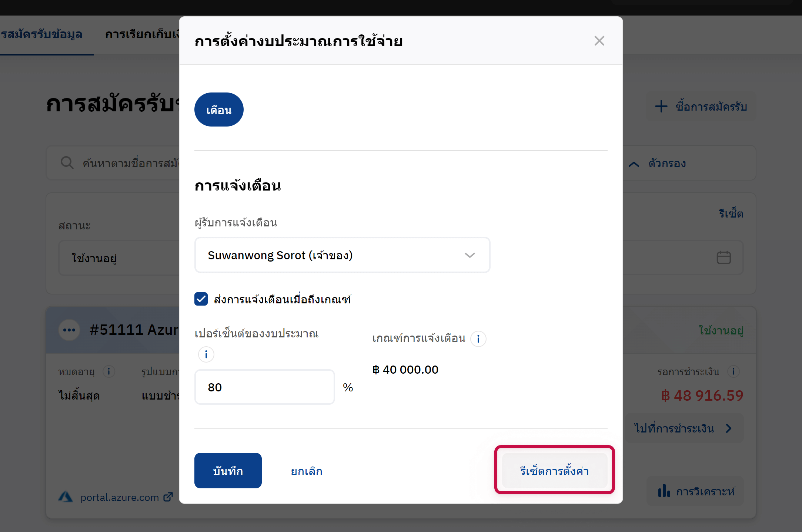Viewport: 802px width, 532px height.
Task: Click info icon next to เปอร์เซ็นต์ของงบประมาณ
Action: pos(206,354)
